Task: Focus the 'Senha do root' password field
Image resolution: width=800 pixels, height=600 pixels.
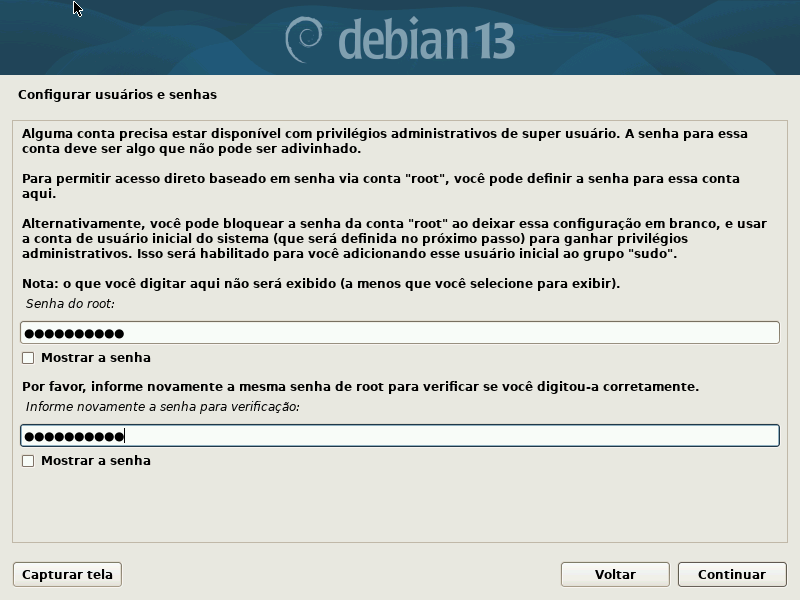Action: [400, 333]
